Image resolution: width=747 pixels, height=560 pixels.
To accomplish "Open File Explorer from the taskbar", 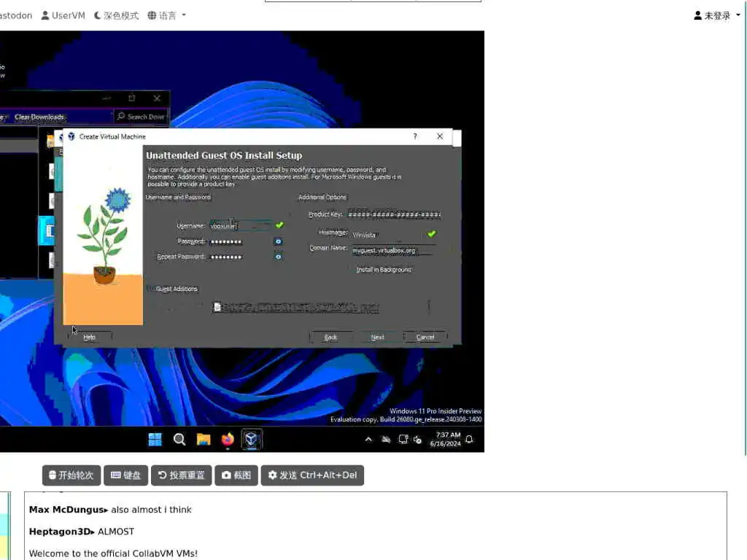I will 204,439.
